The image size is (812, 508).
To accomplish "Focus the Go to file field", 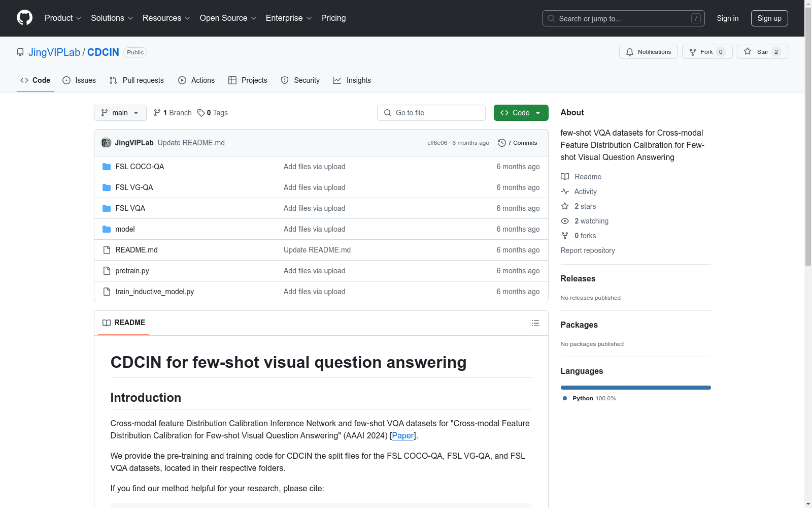I will click(x=431, y=113).
